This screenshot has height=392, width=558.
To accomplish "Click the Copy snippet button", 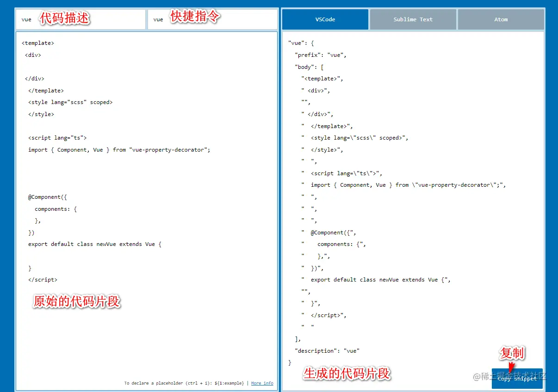I will click(517, 379).
